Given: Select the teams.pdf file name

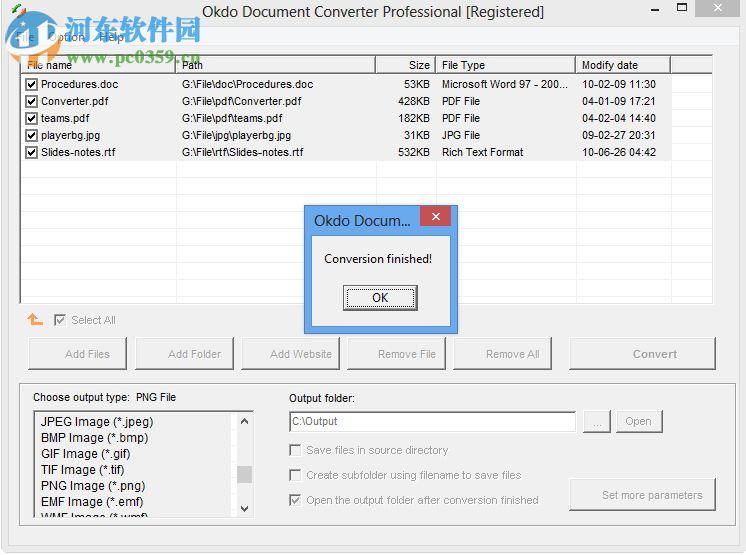Looking at the screenshot, I should (65, 118).
